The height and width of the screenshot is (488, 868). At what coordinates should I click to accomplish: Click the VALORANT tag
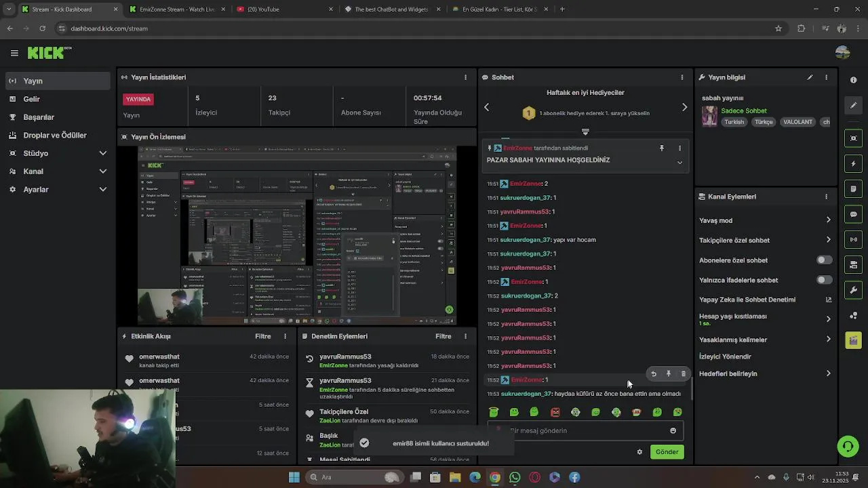[x=797, y=122]
